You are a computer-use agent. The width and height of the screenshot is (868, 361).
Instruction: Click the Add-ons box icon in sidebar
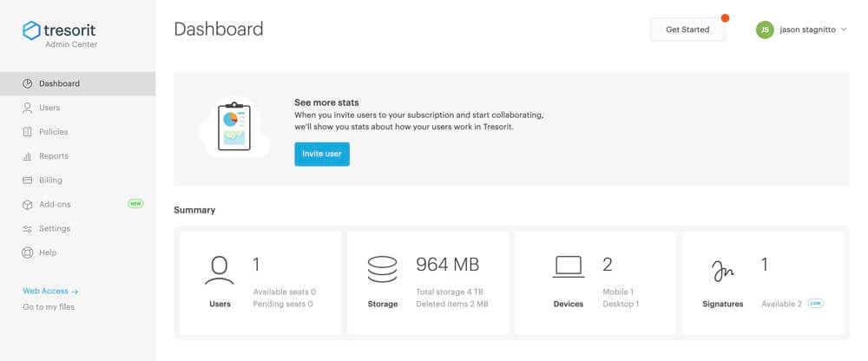click(x=27, y=204)
